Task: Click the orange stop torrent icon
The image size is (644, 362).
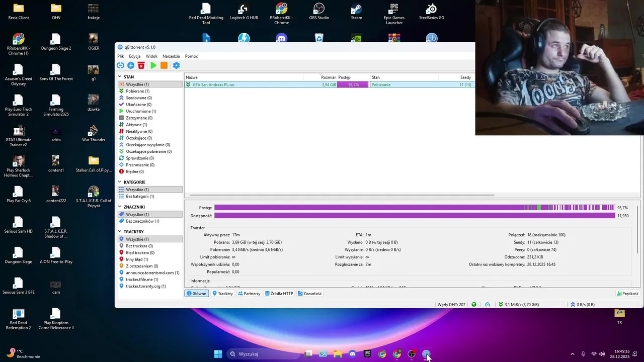Action: click(x=164, y=65)
